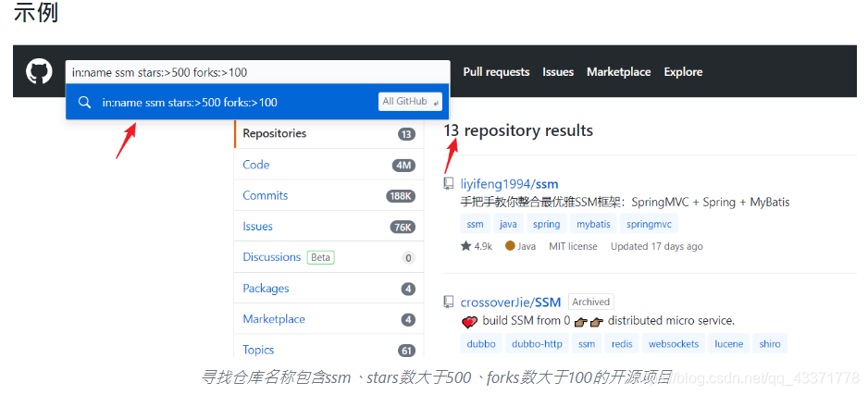868x395 pixels.
Task: Click the Archived label on crossoverJie/SSM
Action: click(590, 302)
